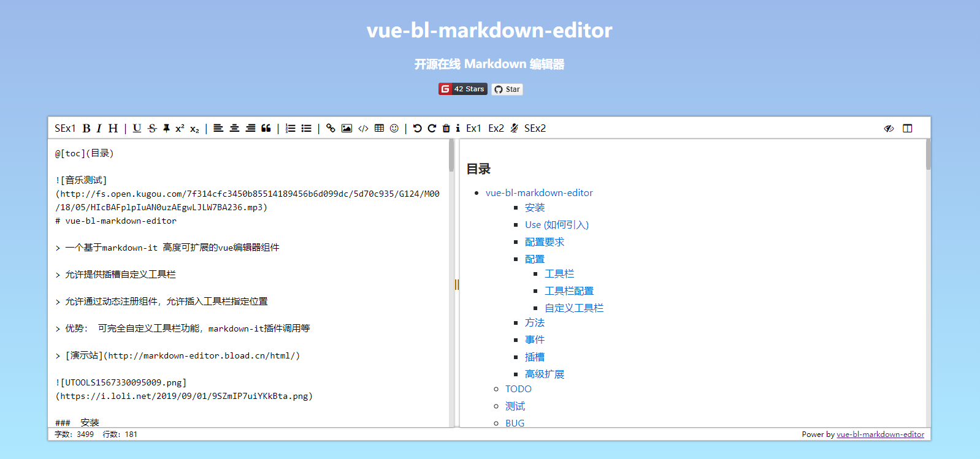Insert a hyperlink
980x459 pixels.
(x=331, y=128)
